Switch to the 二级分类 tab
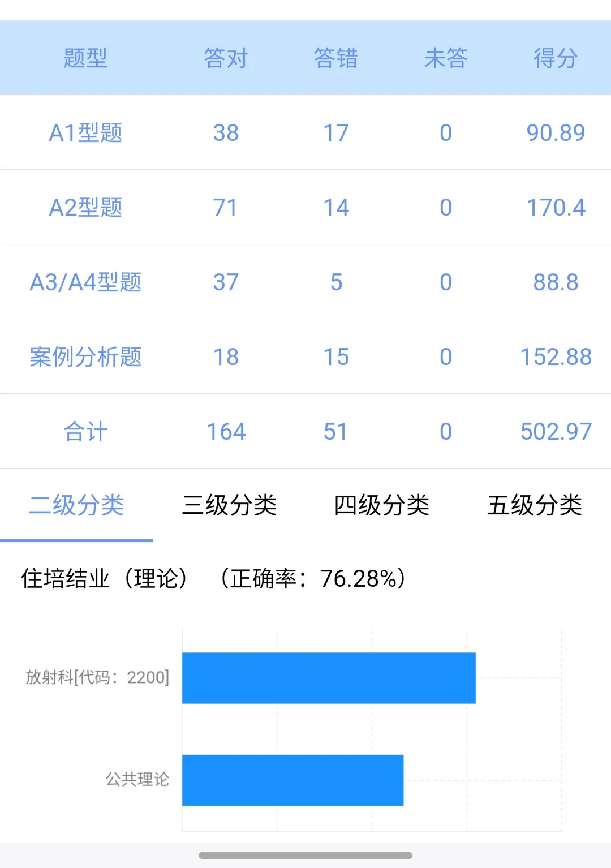This screenshot has height=868, width=611. pyautogui.click(x=76, y=505)
